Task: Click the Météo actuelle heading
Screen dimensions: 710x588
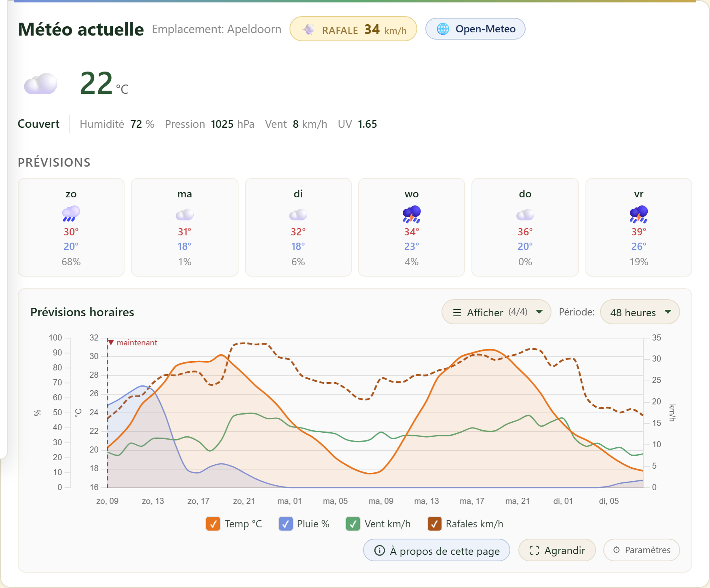Action: tap(81, 30)
